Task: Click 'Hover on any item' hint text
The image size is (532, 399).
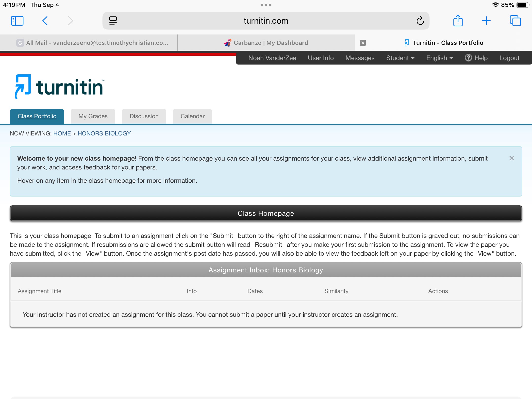Action: point(107,181)
